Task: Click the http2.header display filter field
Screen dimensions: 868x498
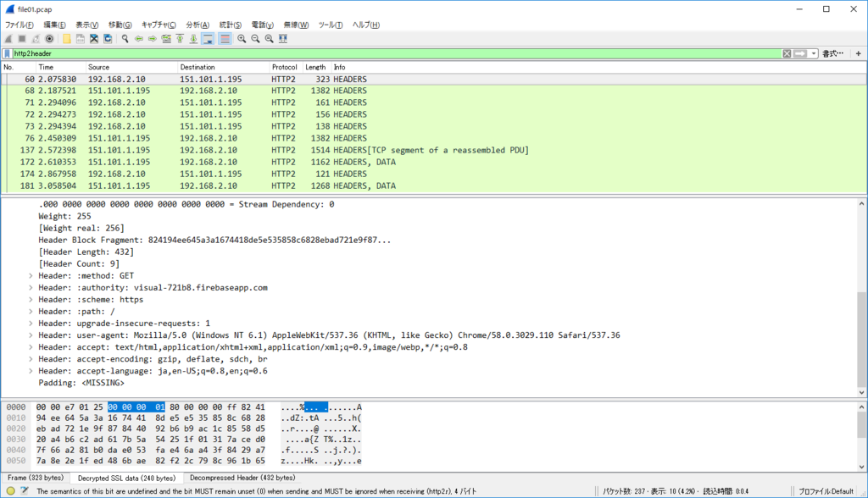Action: 397,53
